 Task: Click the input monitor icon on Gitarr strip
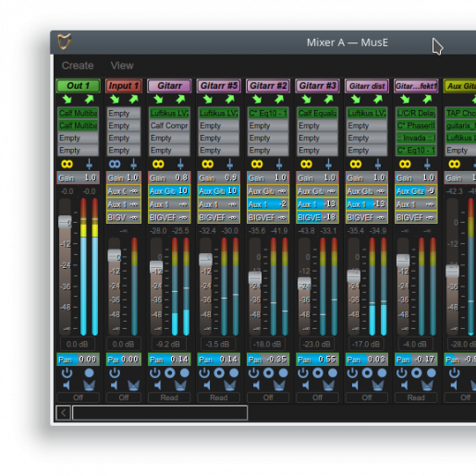[x=170, y=372]
